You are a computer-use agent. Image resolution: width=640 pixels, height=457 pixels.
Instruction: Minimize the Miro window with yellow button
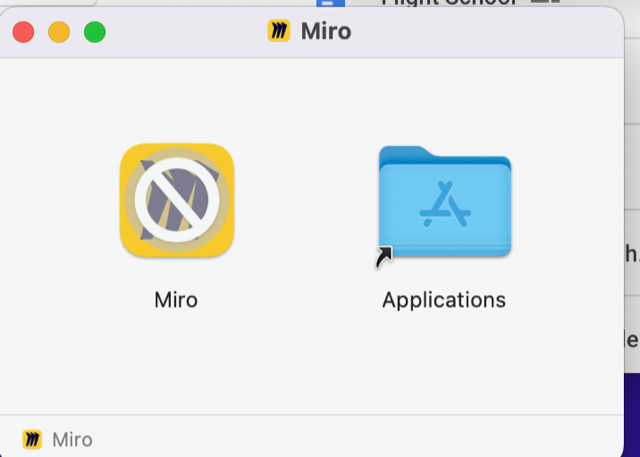click(59, 32)
